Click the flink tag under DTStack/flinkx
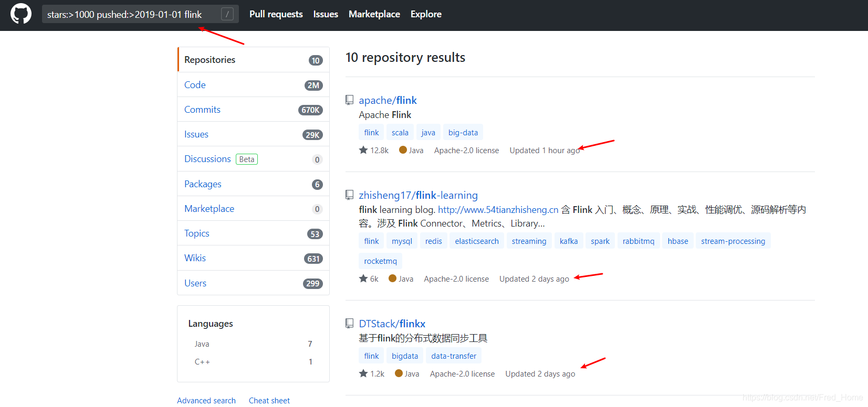 pos(371,356)
